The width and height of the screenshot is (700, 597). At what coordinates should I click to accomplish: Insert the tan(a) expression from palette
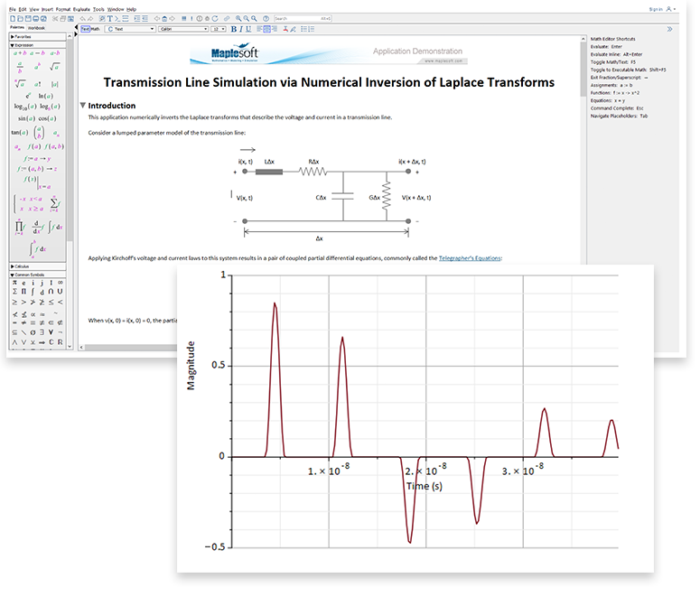pyautogui.click(x=18, y=131)
